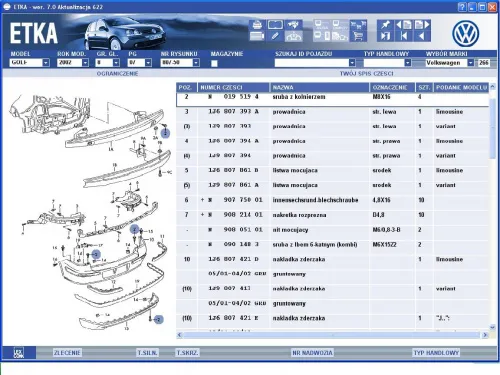Go to the previous page icon
This screenshot has width=500, height=375.
[404, 25]
